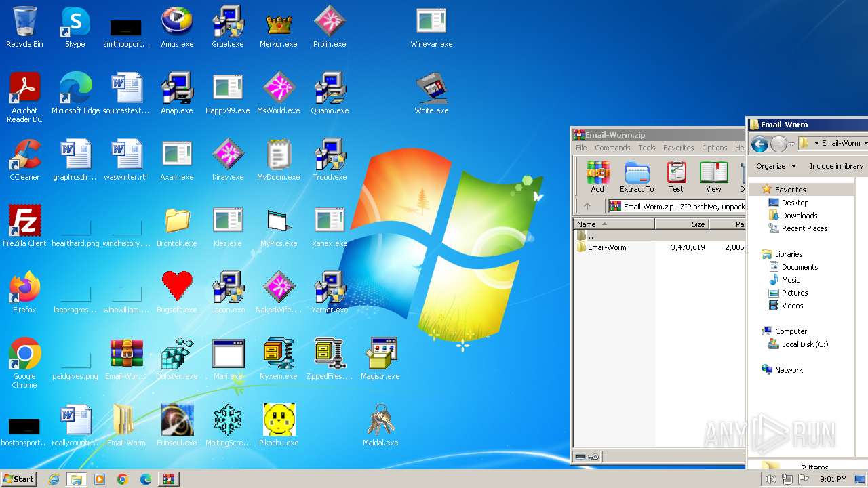Open Explorer recent pages dropdown arrow
Viewport: 868px width, 488px height.
791,144
